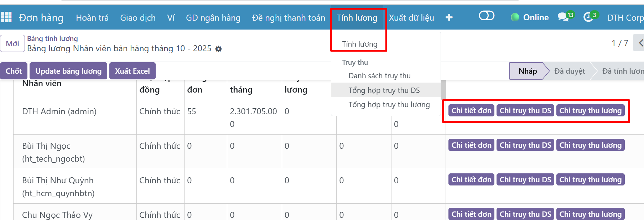644x220 pixels.
Task: Export with Xuất Excel button
Action: pyautogui.click(x=132, y=71)
